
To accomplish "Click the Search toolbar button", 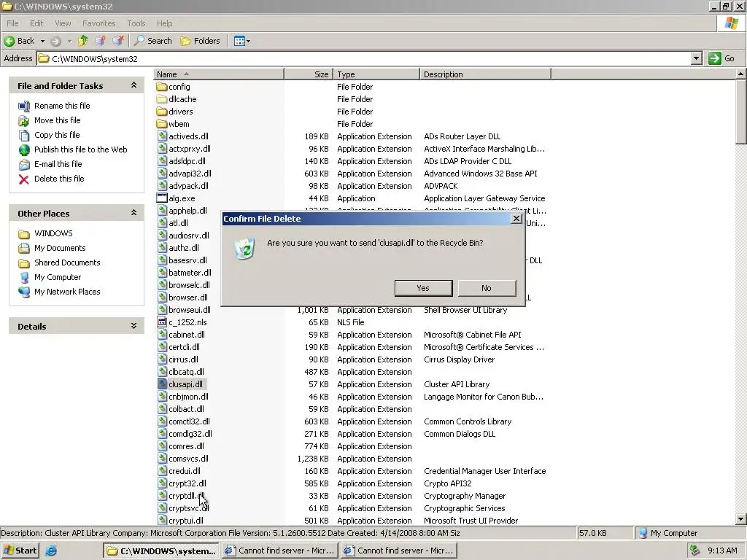I will [x=153, y=41].
